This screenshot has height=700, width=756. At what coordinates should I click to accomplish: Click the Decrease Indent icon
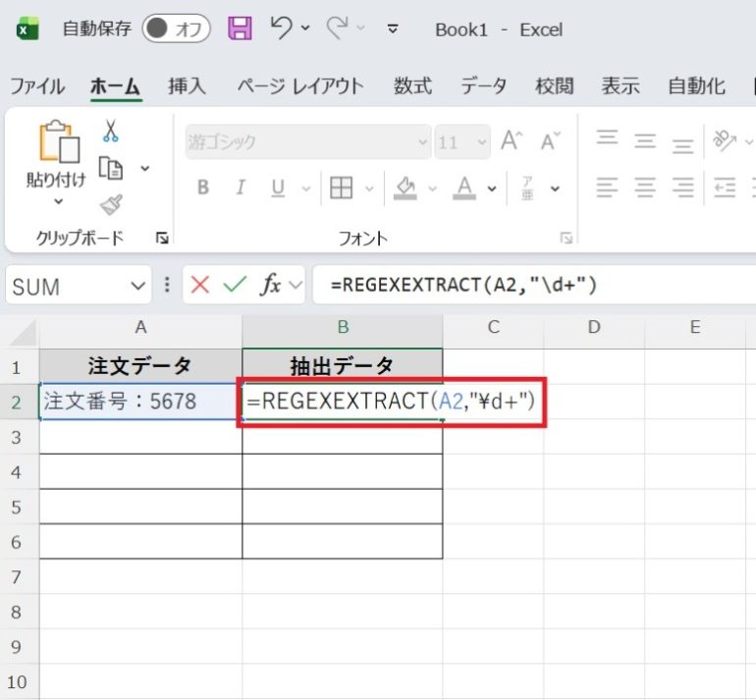(725, 188)
